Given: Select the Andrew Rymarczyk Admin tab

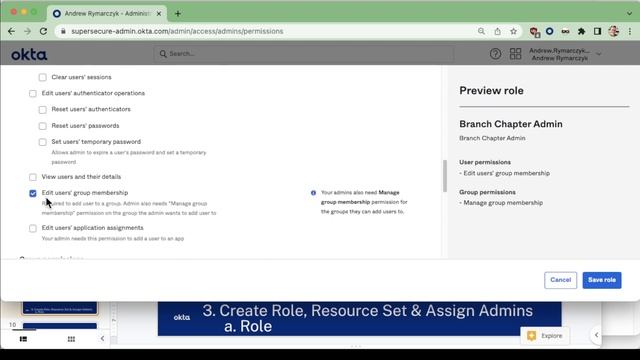Looking at the screenshot, I should 107,13.
